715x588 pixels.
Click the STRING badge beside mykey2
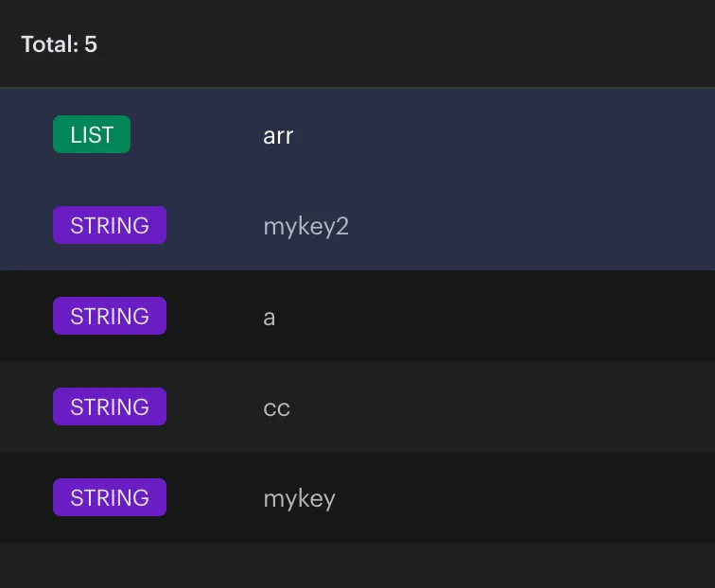110,225
